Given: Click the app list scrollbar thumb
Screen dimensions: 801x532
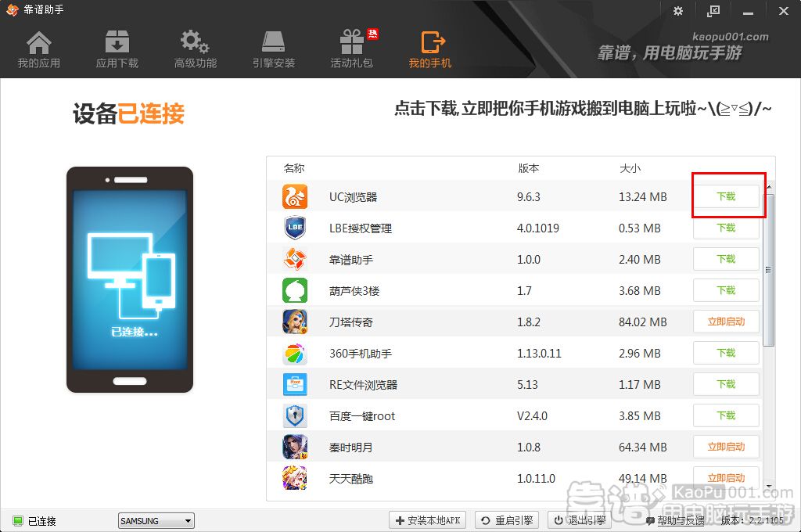Looking at the screenshot, I should pyautogui.click(x=769, y=269).
